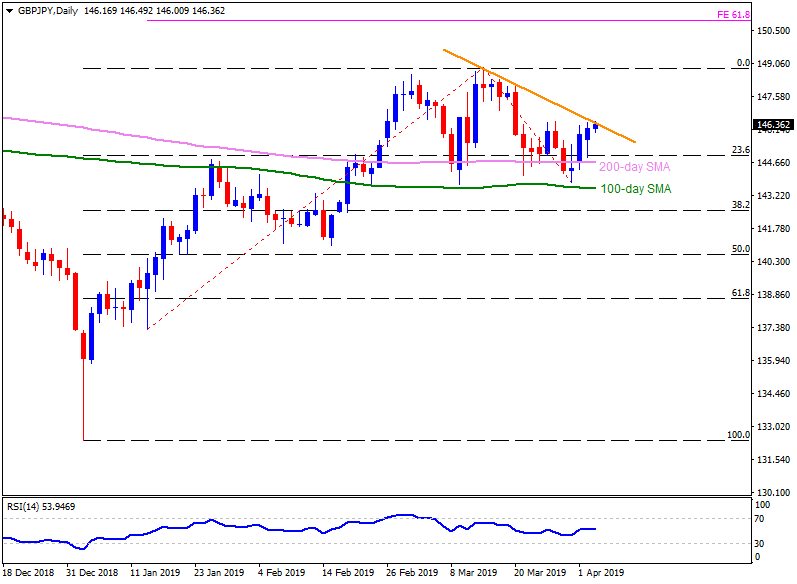Click the 100-day SMA label
The image size is (797, 584).
coord(634,187)
